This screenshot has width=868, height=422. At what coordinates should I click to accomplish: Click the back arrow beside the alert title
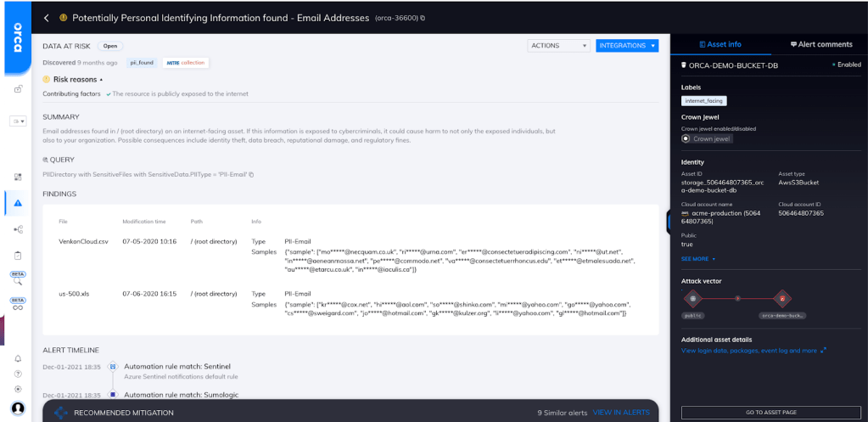click(x=46, y=18)
